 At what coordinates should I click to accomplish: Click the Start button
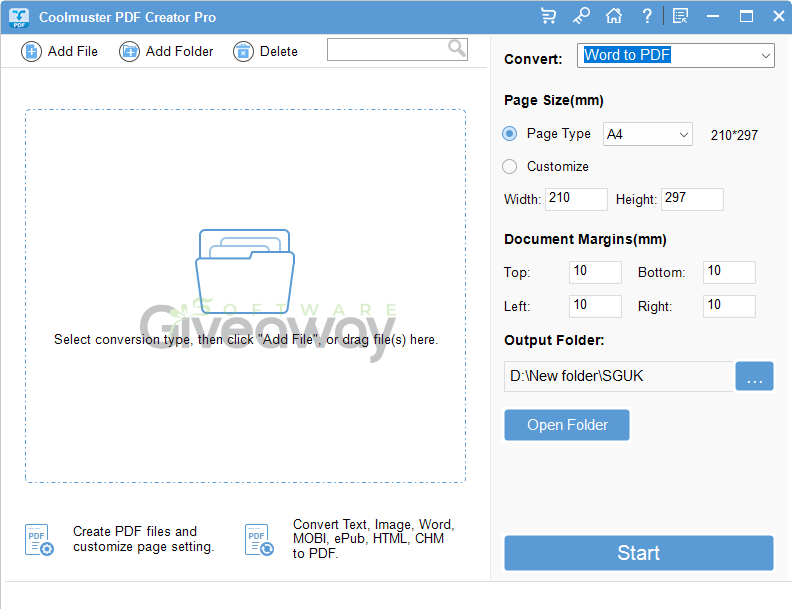(638, 553)
